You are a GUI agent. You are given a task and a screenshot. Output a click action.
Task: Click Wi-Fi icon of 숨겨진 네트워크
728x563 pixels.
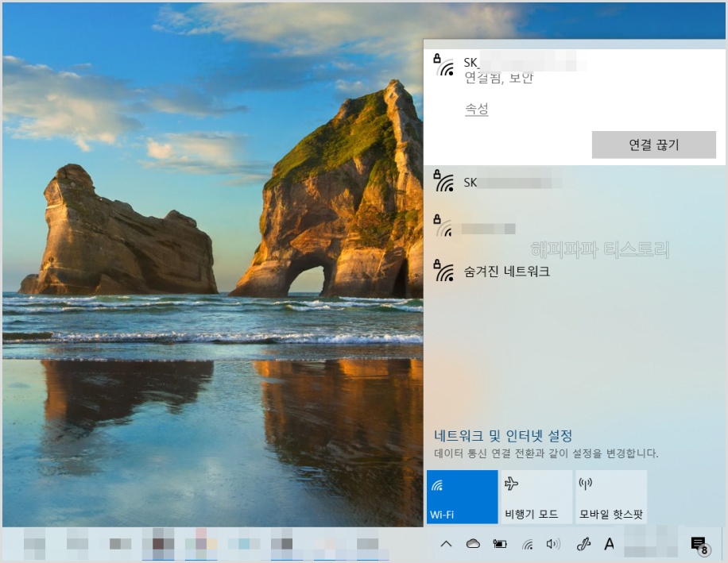(444, 272)
